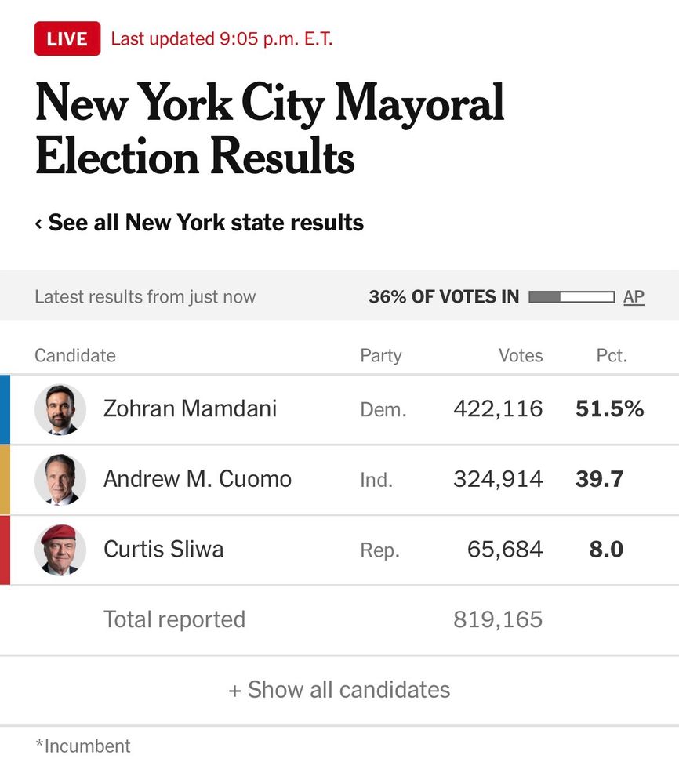Open the Candidate column header
679x784 pixels.
[x=74, y=355]
